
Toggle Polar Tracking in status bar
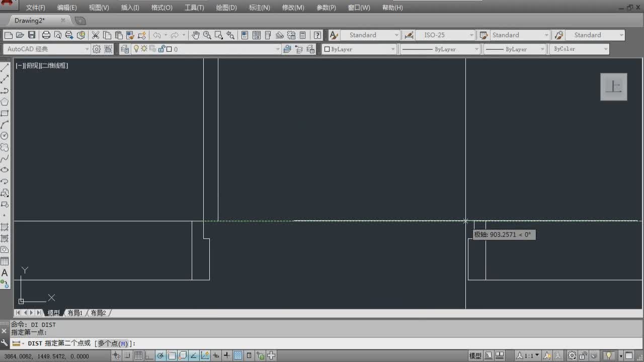point(160,356)
